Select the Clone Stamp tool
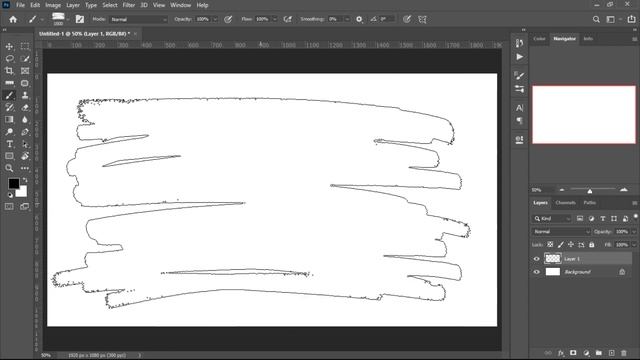The width and height of the screenshot is (640, 360). click(x=25, y=95)
